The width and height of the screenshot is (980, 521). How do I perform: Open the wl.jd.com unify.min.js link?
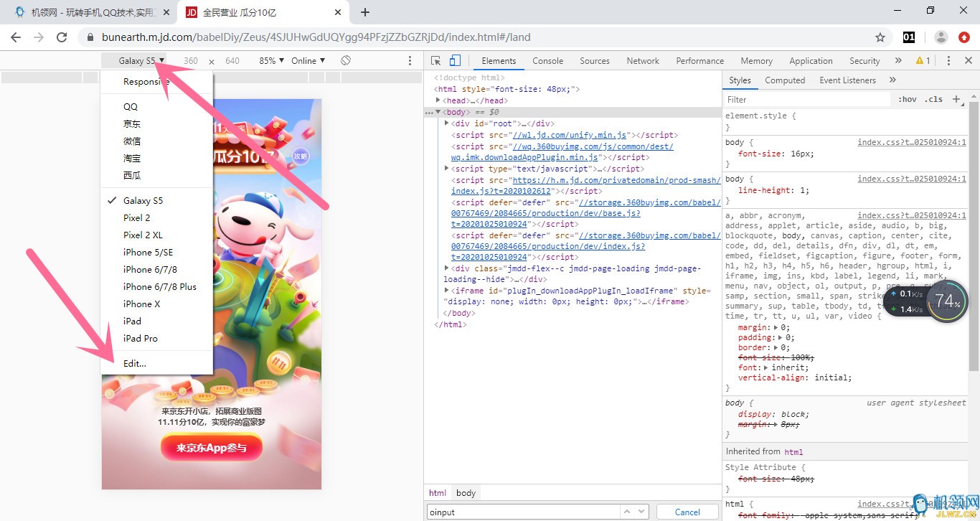(x=569, y=135)
